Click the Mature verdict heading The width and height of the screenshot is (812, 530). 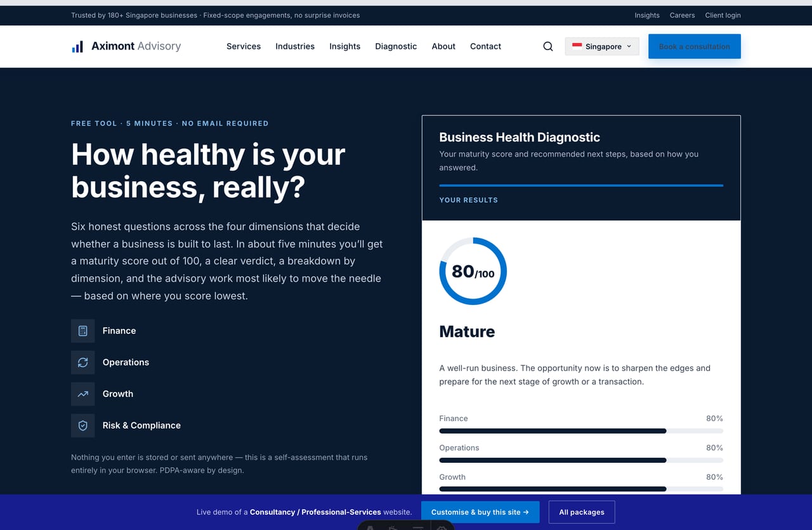[x=467, y=332]
